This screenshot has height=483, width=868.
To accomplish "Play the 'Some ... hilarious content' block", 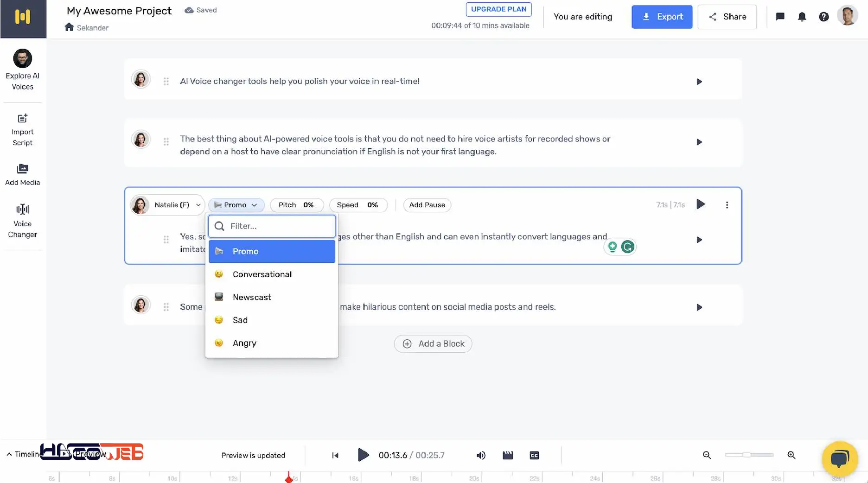I will click(x=699, y=307).
